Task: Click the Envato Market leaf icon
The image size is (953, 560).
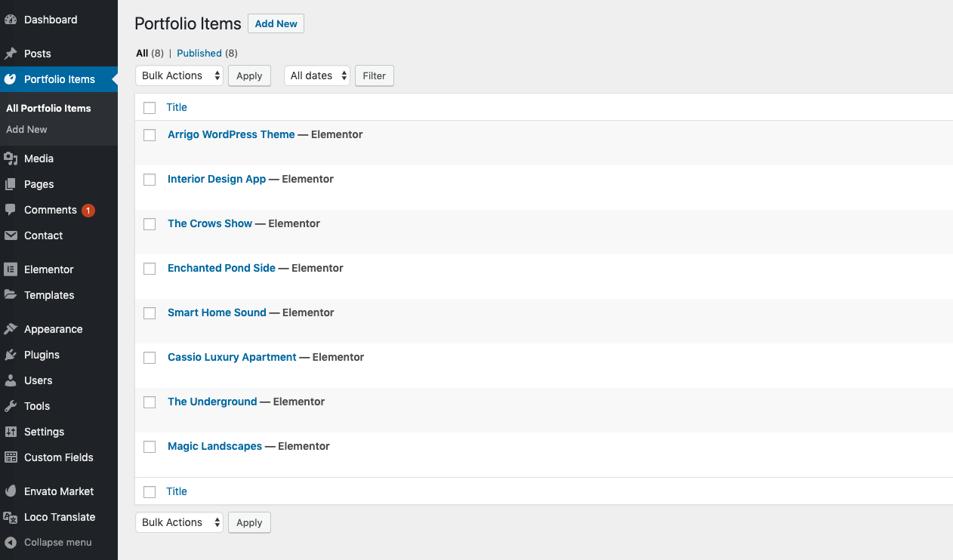Action: (11, 491)
